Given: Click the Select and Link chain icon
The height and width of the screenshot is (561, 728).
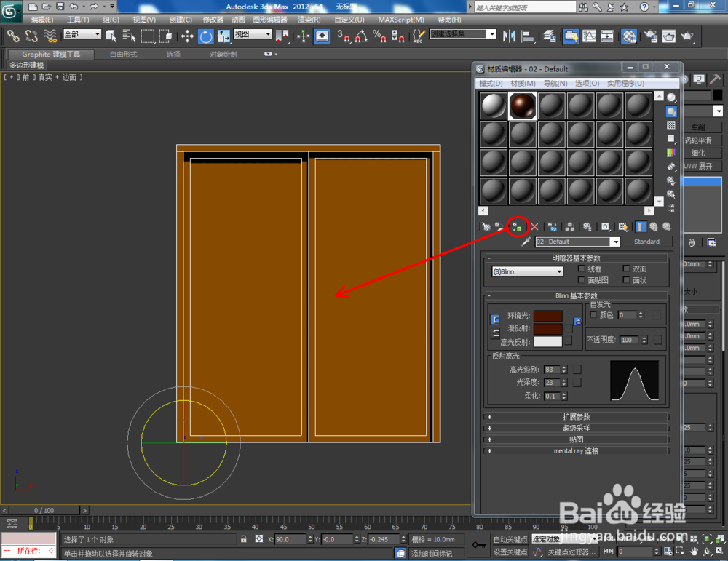Looking at the screenshot, I should tap(13, 36).
